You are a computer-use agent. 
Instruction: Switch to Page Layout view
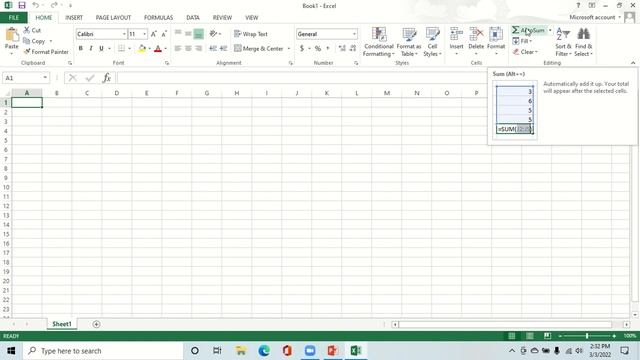click(x=529, y=336)
